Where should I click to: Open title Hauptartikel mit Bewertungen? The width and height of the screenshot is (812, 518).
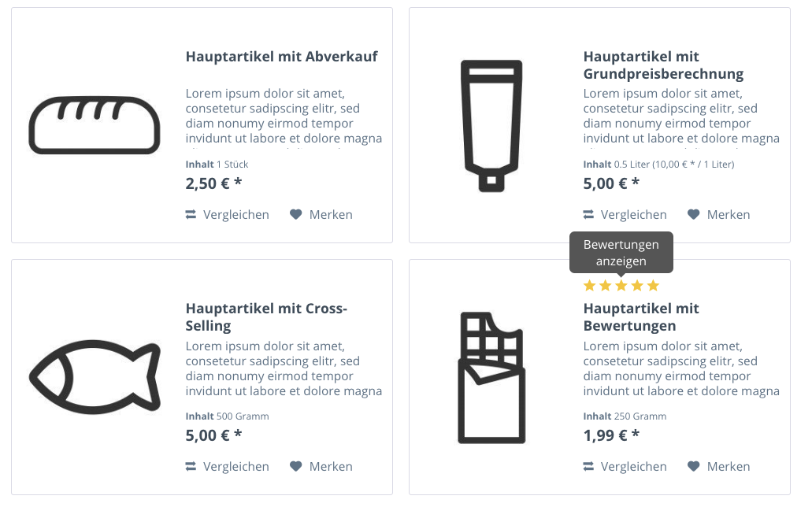[641, 317]
